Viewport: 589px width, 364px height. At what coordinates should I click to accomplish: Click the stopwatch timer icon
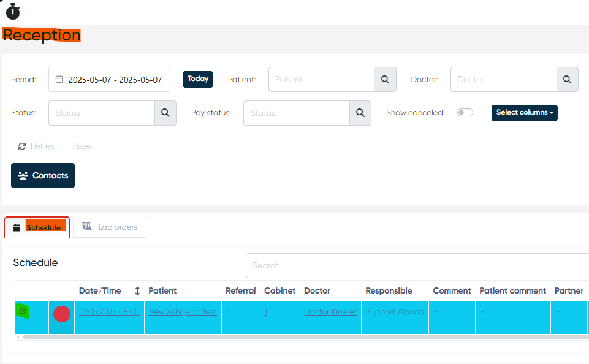(13, 11)
